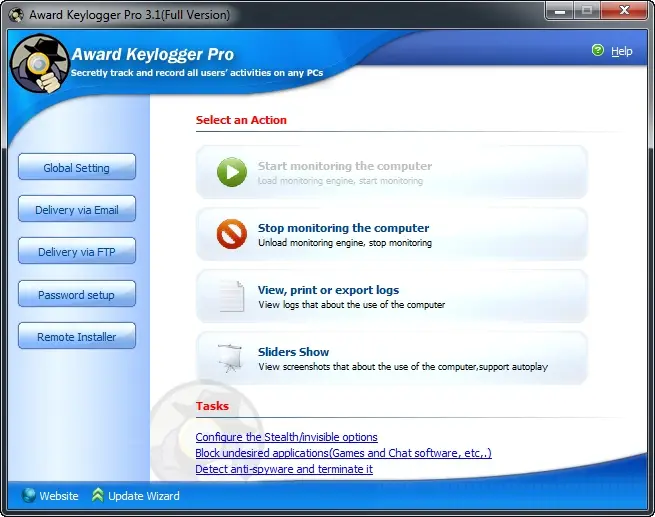
Task: Click 'View logs that about the use' description
Action: point(351,305)
